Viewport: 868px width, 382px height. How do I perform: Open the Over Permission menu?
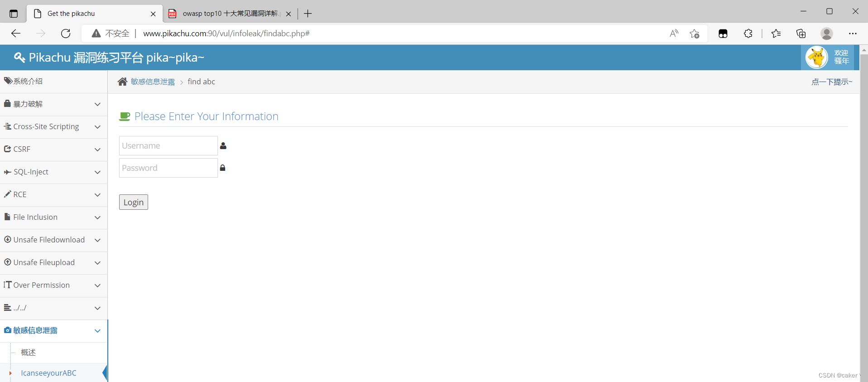pos(53,285)
